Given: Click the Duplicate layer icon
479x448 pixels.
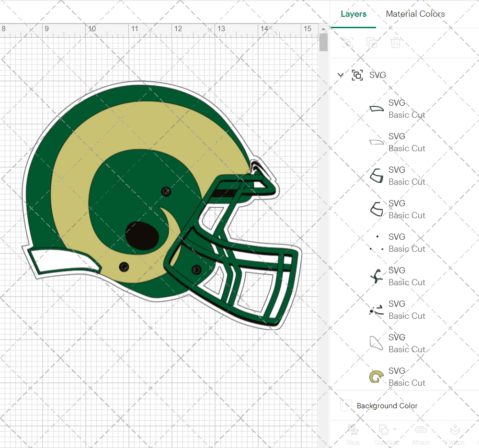Looking at the screenshot, I should pos(372,43).
